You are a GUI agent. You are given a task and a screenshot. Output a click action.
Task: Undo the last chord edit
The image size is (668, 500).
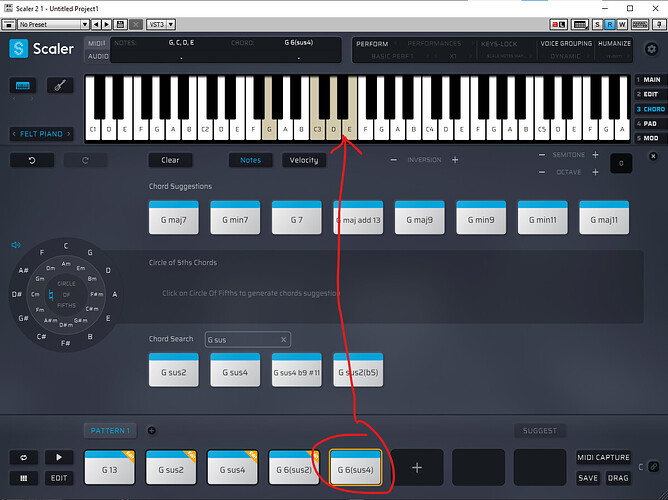32,160
